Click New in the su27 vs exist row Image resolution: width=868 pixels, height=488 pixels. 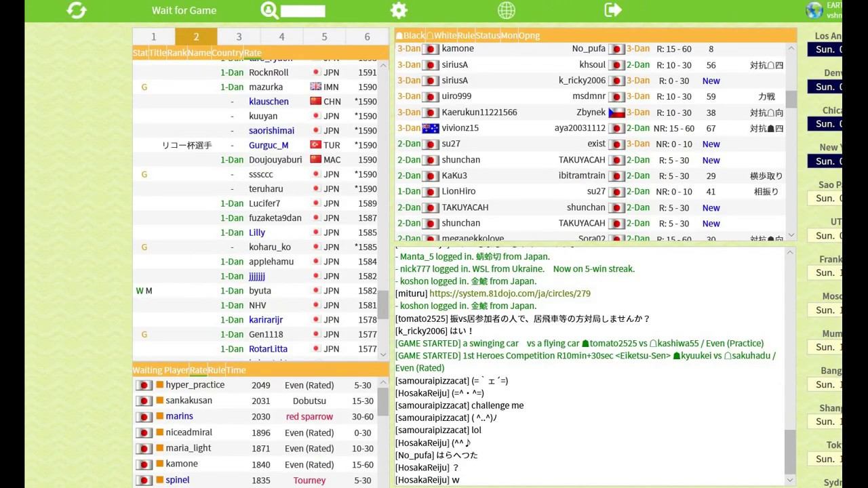(x=711, y=144)
